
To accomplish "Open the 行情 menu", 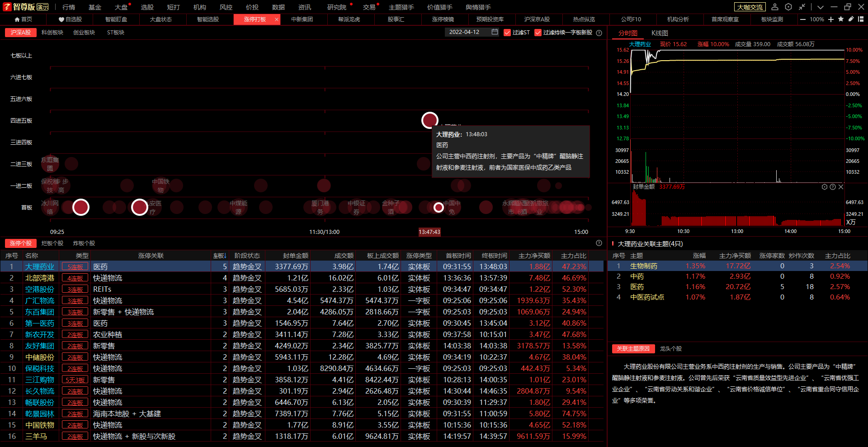I will tap(69, 7).
